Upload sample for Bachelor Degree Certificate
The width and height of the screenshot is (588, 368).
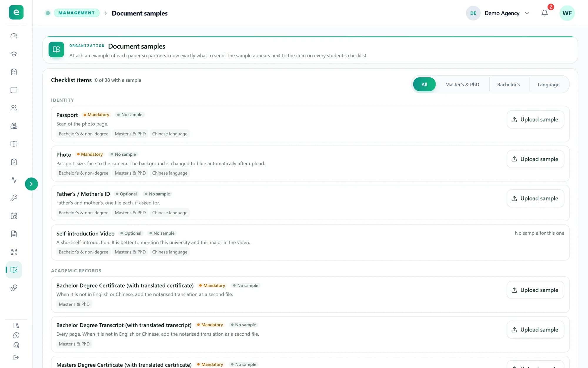point(535,290)
